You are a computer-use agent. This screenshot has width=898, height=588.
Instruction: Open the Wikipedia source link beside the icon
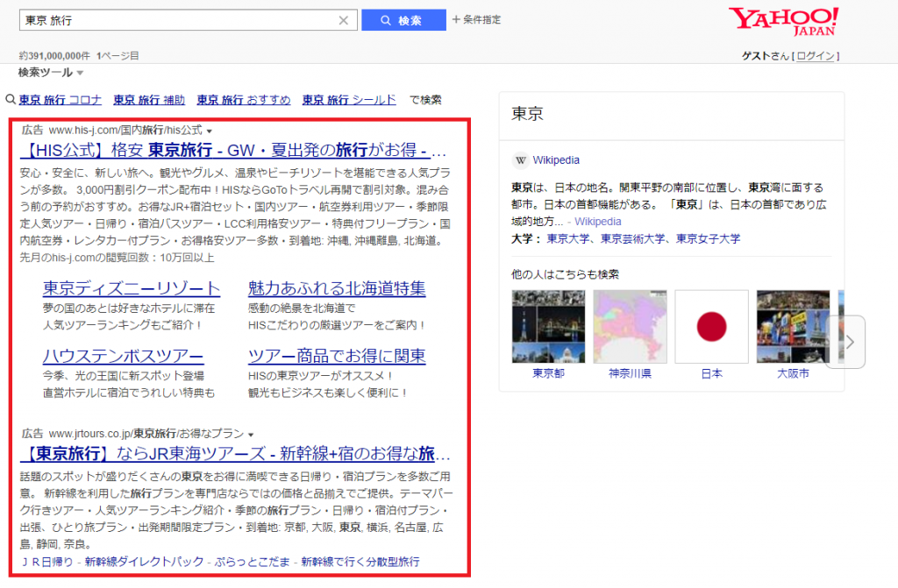(555, 160)
